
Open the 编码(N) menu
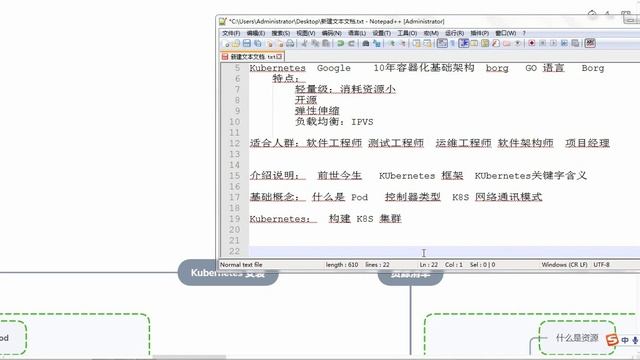tap(331, 33)
